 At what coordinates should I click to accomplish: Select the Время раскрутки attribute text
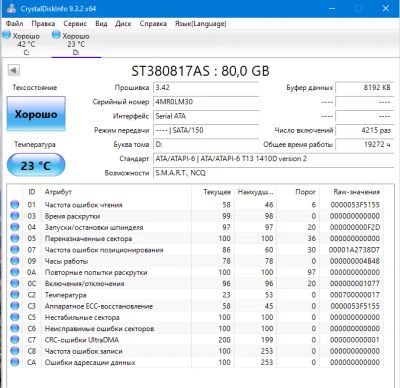coord(72,216)
